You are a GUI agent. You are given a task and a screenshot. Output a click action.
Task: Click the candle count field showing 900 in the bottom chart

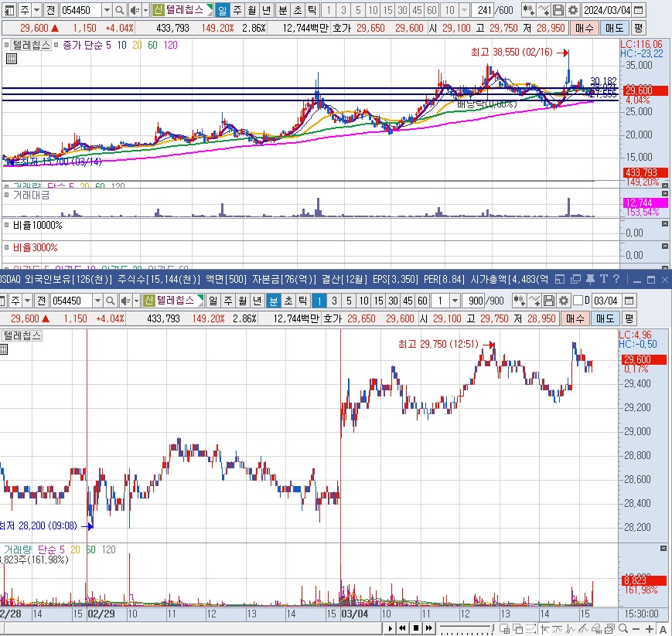(473, 301)
